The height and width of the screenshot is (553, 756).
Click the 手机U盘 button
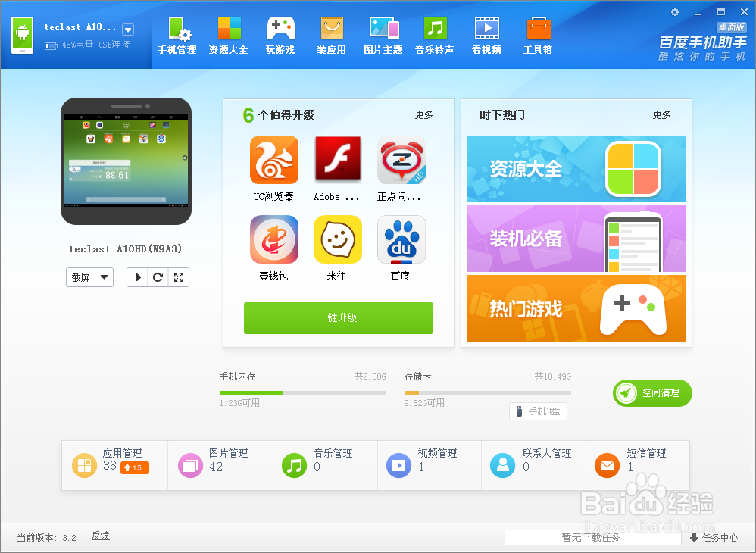538,411
